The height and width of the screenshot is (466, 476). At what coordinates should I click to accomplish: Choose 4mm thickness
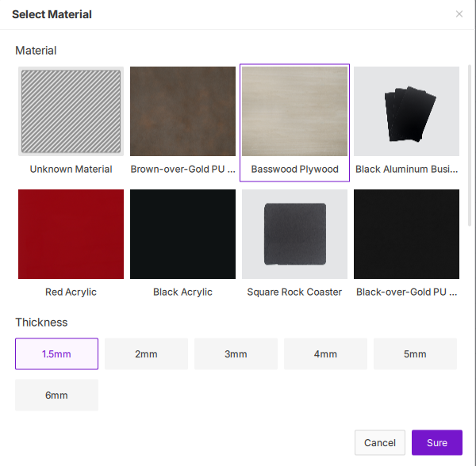325,354
